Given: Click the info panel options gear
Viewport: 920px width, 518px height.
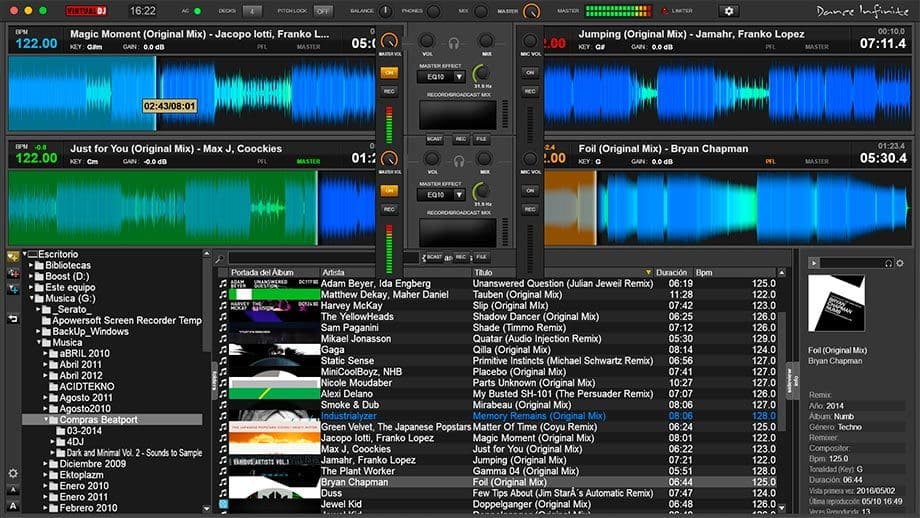Looking at the screenshot, I should [x=899, y=263].
